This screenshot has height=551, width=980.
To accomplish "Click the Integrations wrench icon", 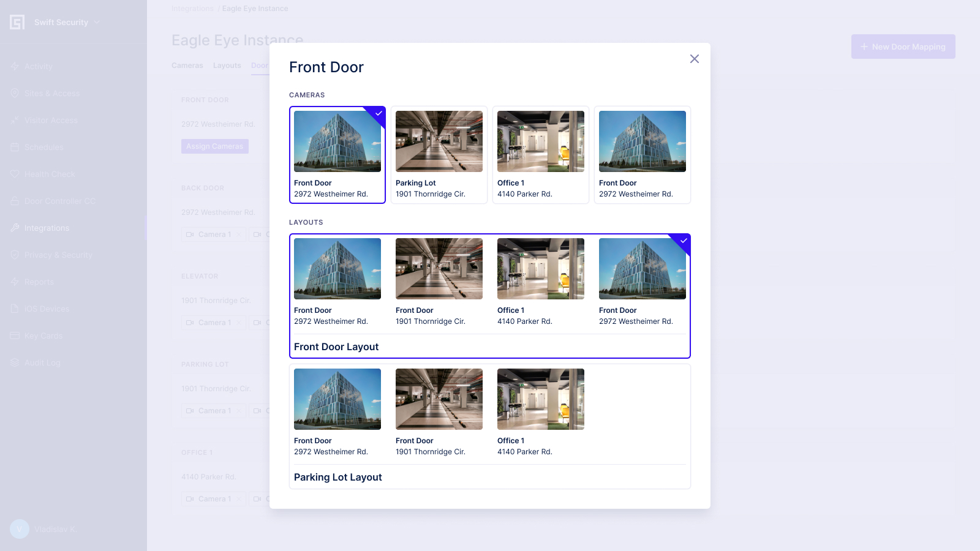I will click(x=15, y=228).
